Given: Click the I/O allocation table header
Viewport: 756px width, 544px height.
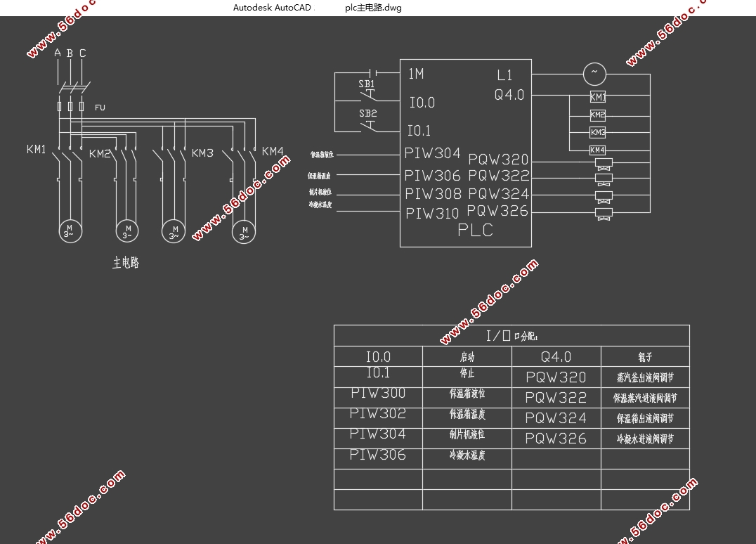Looking at the screenshot, I should [511, 336].
